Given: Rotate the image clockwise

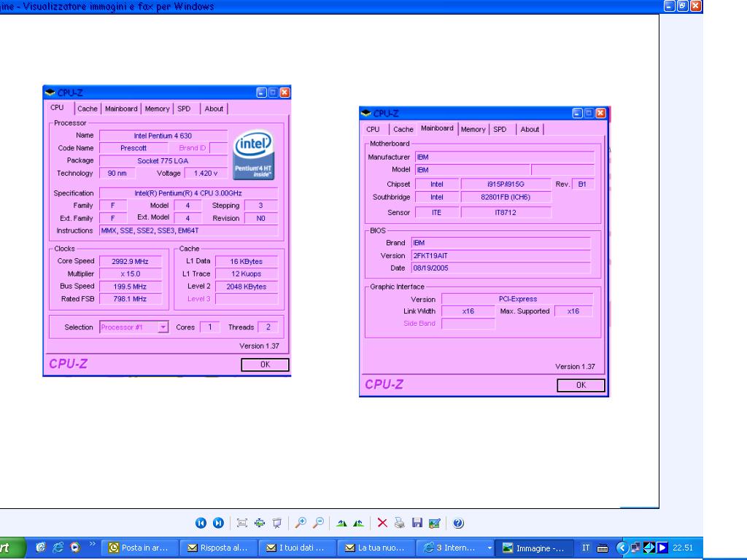Looking at the screenshot, I should point(341,523).
